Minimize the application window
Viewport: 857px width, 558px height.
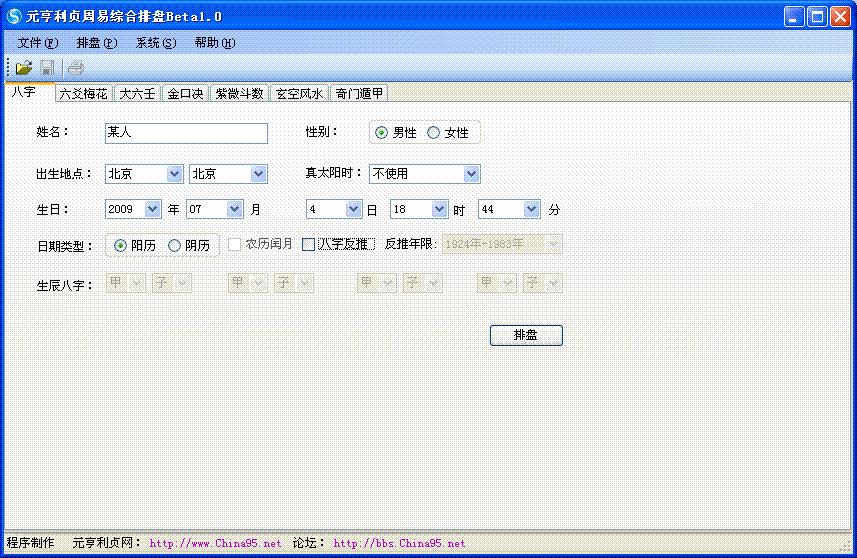[x=794, y=16]
